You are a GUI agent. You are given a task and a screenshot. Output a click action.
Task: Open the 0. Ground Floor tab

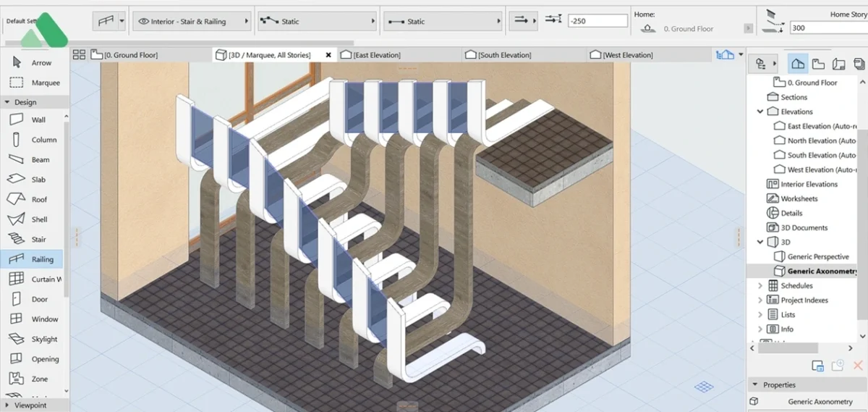(x=130, y=55)
